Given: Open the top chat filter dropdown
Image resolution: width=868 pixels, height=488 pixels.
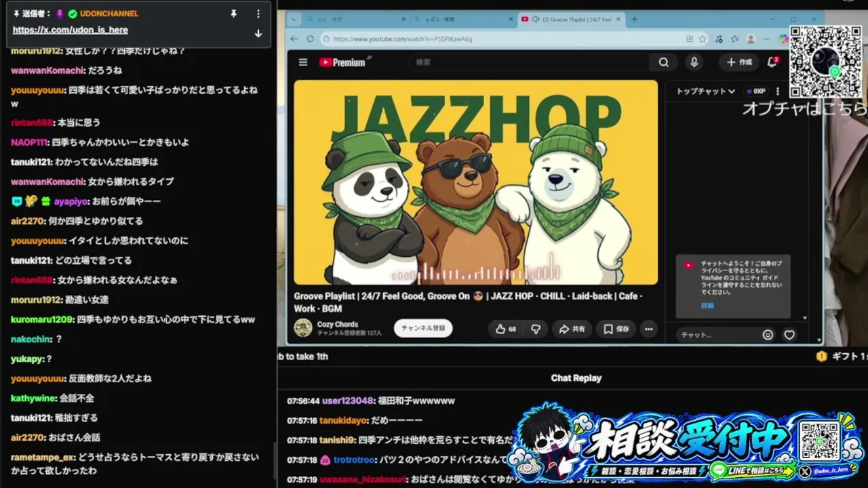Looking at the screenshot, I should coord(705,91).
